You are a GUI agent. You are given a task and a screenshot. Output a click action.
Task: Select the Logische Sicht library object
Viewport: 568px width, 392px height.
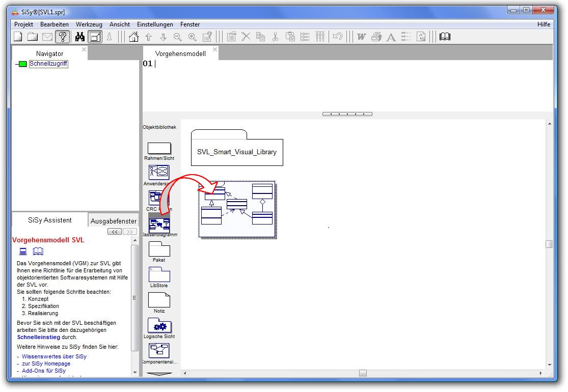(159, 326)
